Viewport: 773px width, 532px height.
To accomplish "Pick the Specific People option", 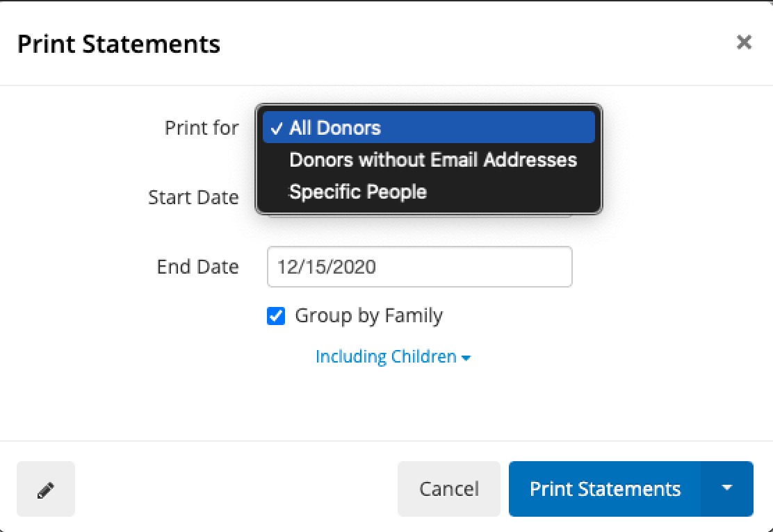I will pyautogui.click(x=358, y=192).
